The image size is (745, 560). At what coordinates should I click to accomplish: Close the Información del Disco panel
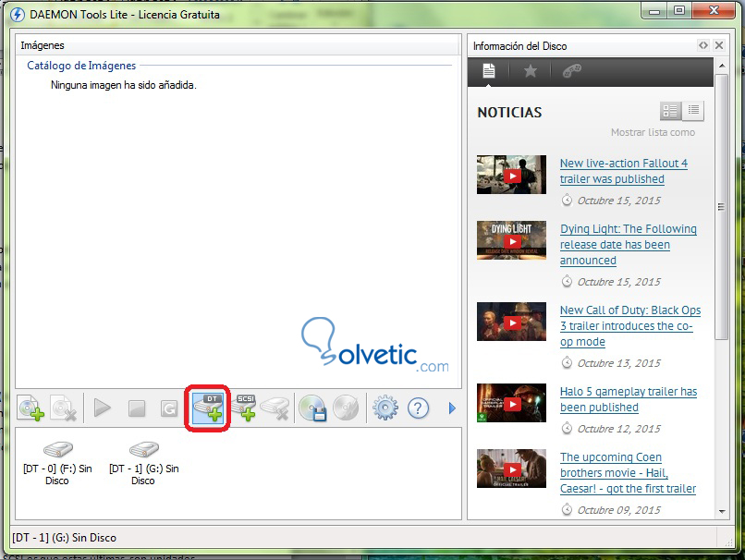click(x=719, y=45)
